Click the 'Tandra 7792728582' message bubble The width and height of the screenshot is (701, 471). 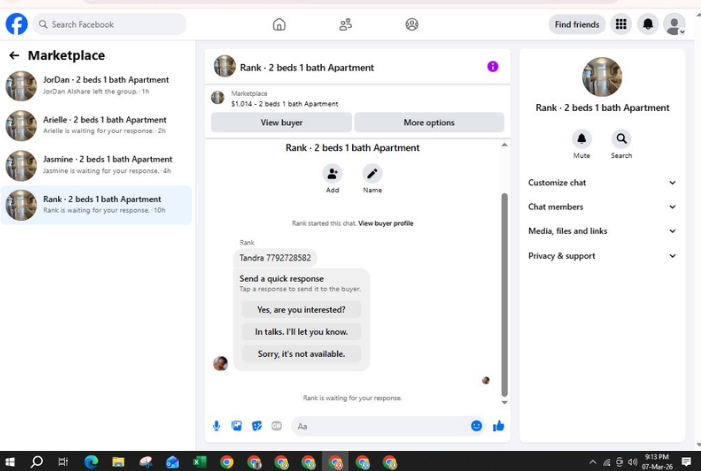pos(275,258)
